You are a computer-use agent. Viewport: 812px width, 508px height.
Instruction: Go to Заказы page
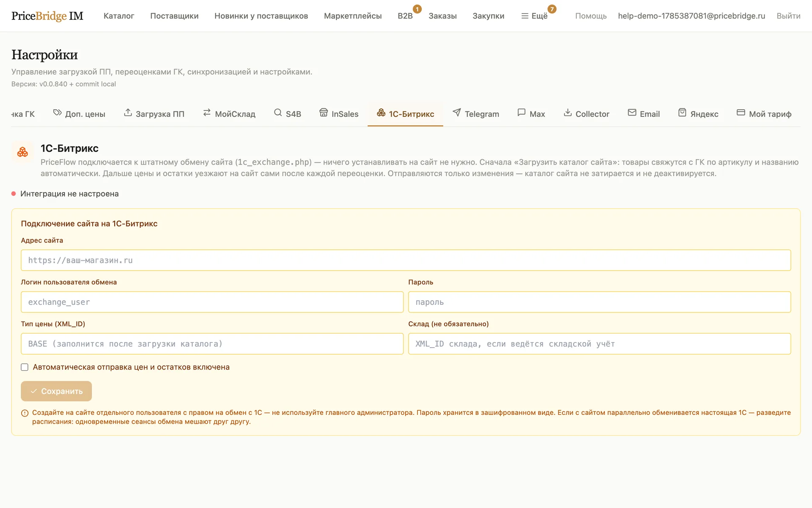(x=443, y=16)
